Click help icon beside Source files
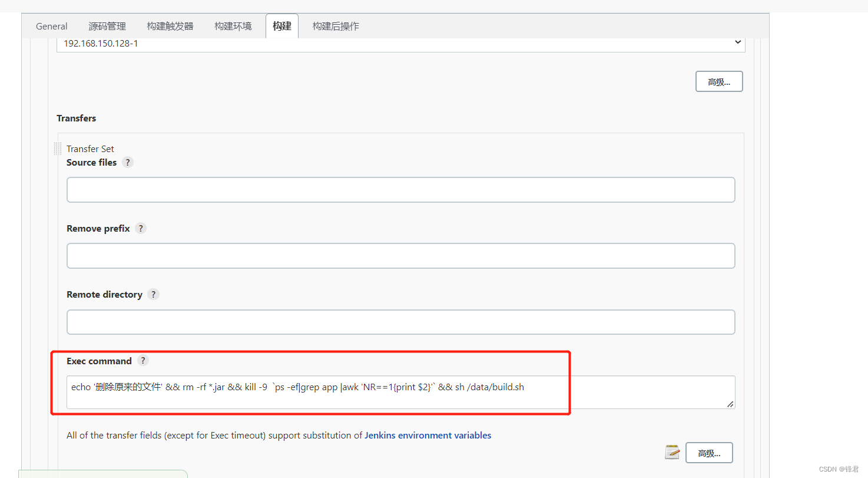This screenshot has width=868, height=478. [x=128, y=162]
